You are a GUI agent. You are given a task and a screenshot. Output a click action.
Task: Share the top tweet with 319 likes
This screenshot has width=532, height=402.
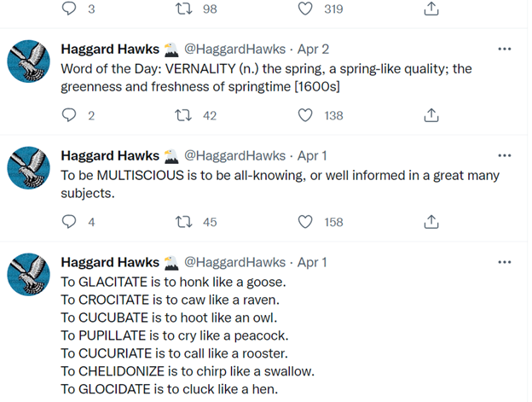coord(431,9)
